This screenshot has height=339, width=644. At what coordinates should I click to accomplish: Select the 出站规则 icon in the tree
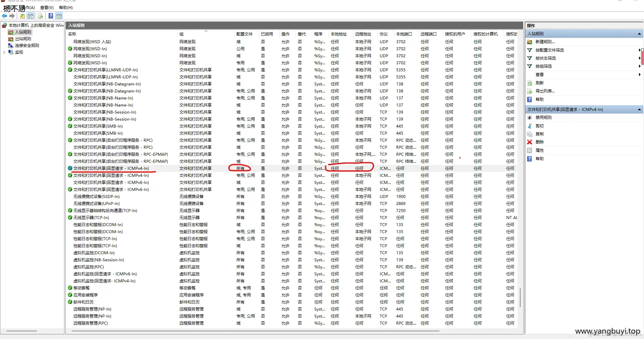click(x=11, y=39)
